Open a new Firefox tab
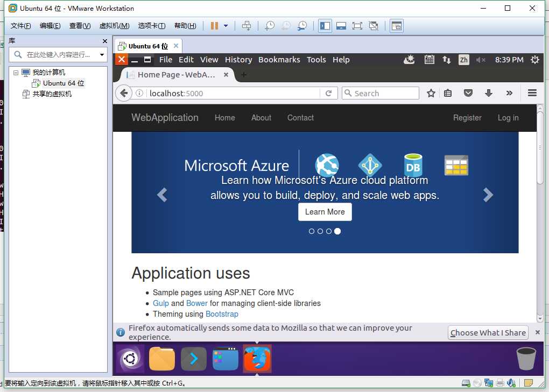The image size is (549, 392). (244, 75)
